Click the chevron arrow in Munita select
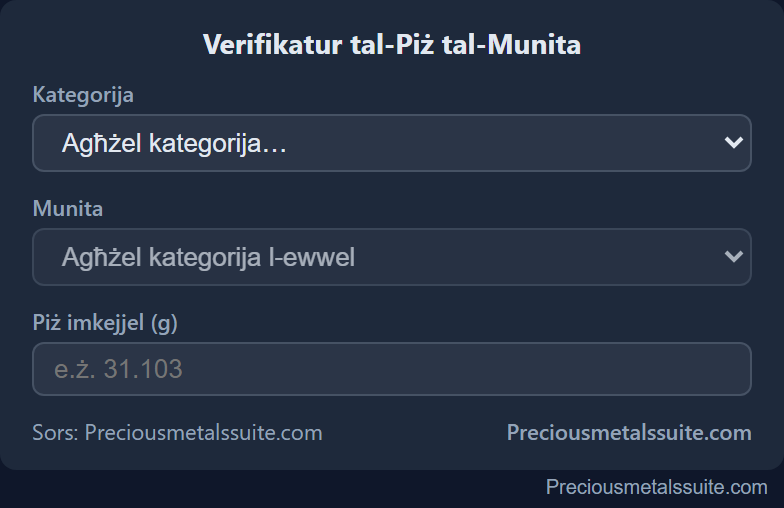Viewport: 784px width, 508px height. tap(733, 257)
